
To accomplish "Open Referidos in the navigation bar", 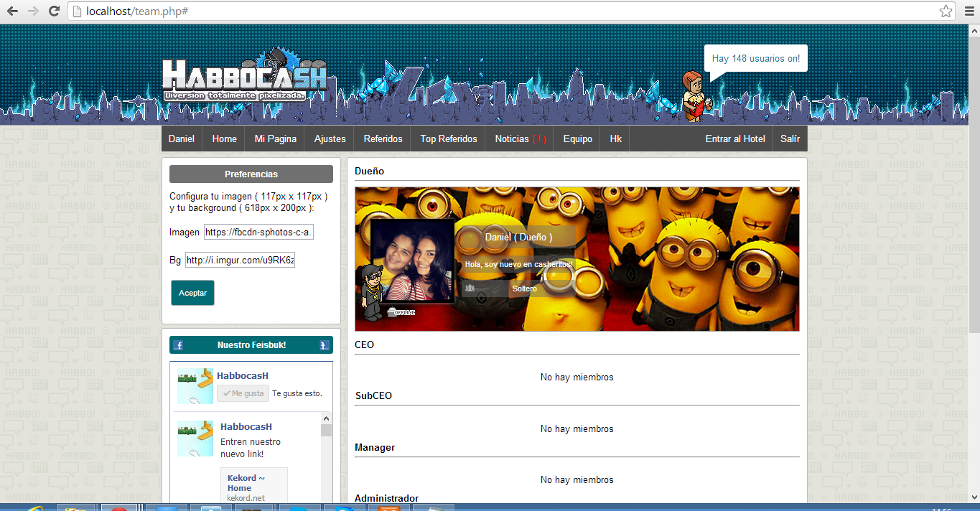I will (383, 139).
